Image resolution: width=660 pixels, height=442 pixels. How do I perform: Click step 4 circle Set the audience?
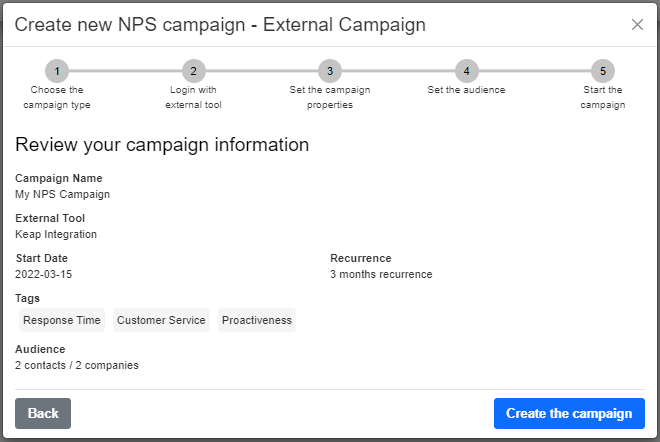coord(466,71)
